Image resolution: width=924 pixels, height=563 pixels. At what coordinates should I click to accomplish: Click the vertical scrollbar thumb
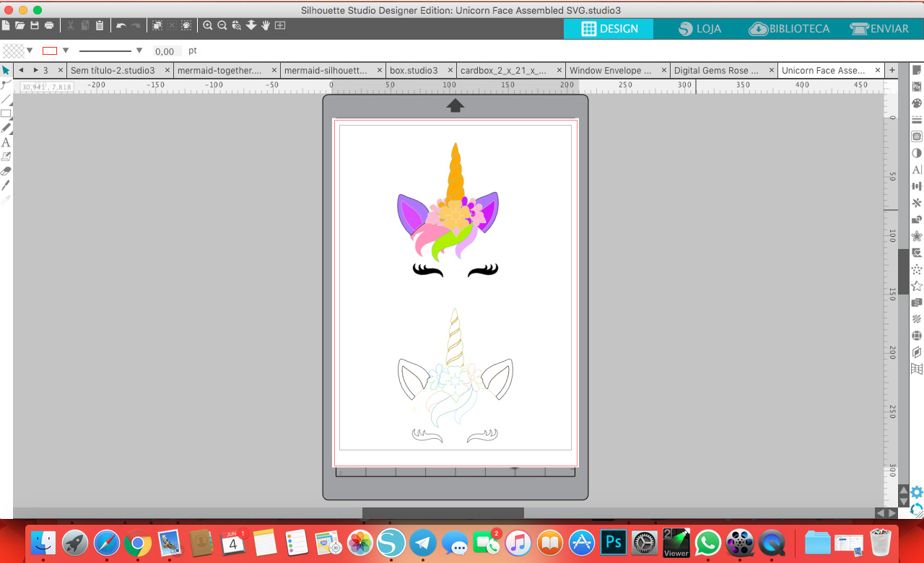[x=903, y=271]
